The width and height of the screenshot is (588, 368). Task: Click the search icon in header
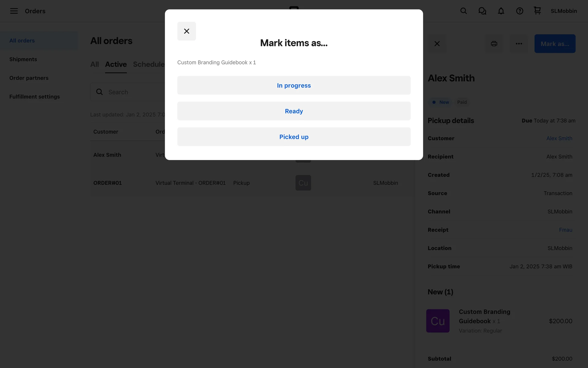click(x=463, y=11)
